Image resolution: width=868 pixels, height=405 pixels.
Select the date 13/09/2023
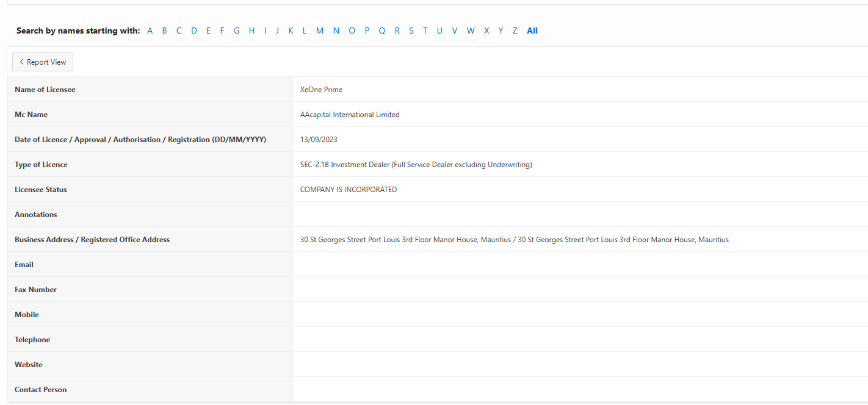(319, 140)
